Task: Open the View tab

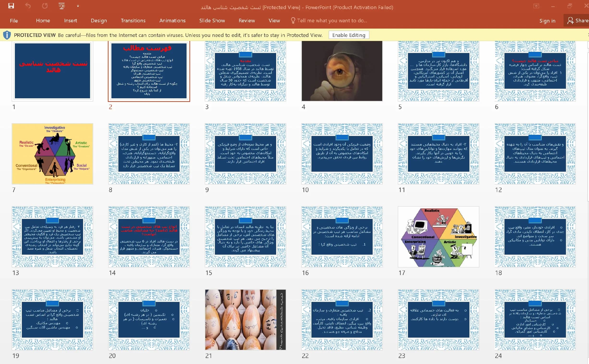Action: (274, 21)
